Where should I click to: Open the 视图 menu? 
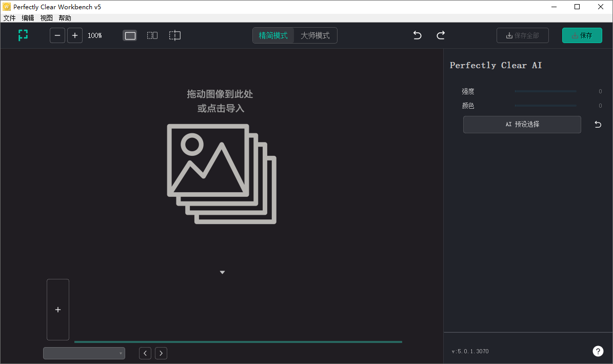(46, 17)
